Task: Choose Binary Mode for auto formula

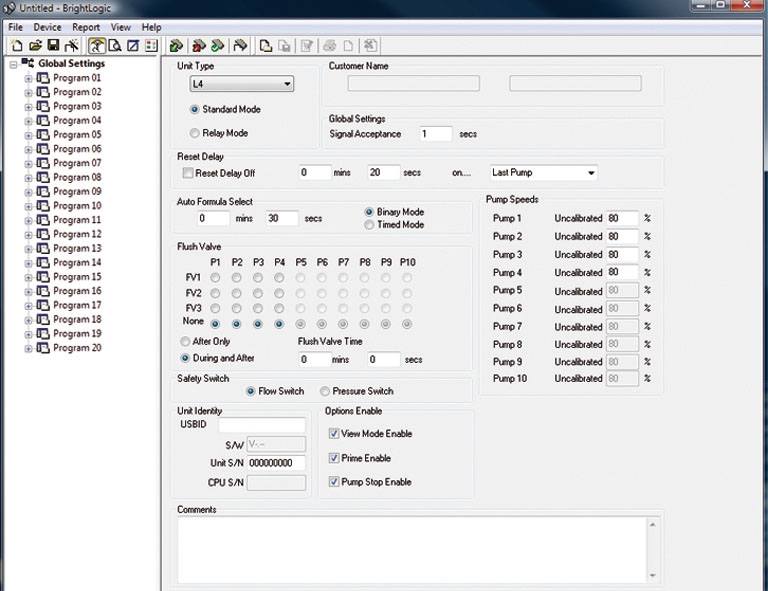Action: point(369,212)
